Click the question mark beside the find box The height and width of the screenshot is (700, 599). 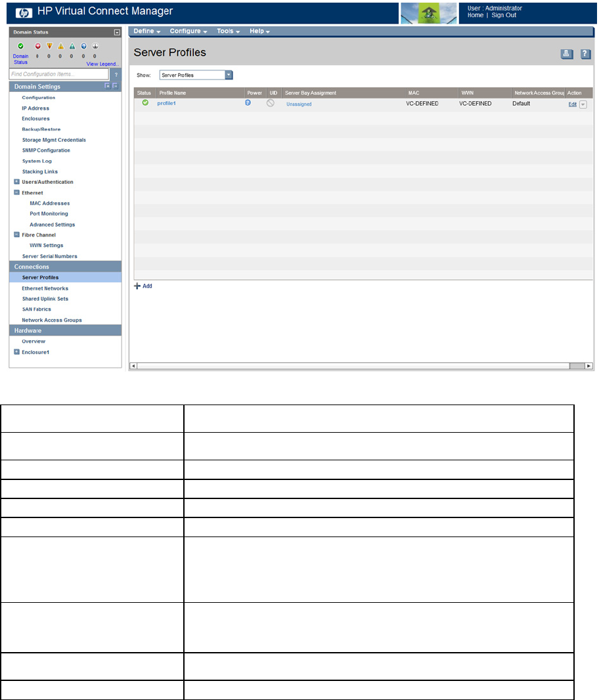[x=116, y=75]
